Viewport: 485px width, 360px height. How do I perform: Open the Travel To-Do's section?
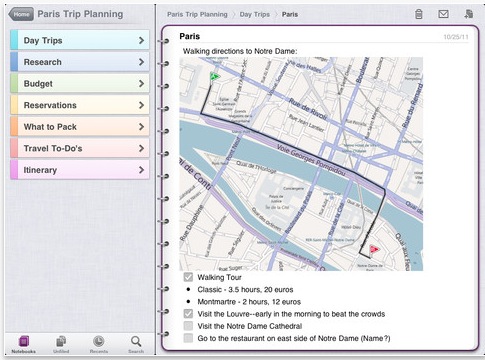[80, 148]
